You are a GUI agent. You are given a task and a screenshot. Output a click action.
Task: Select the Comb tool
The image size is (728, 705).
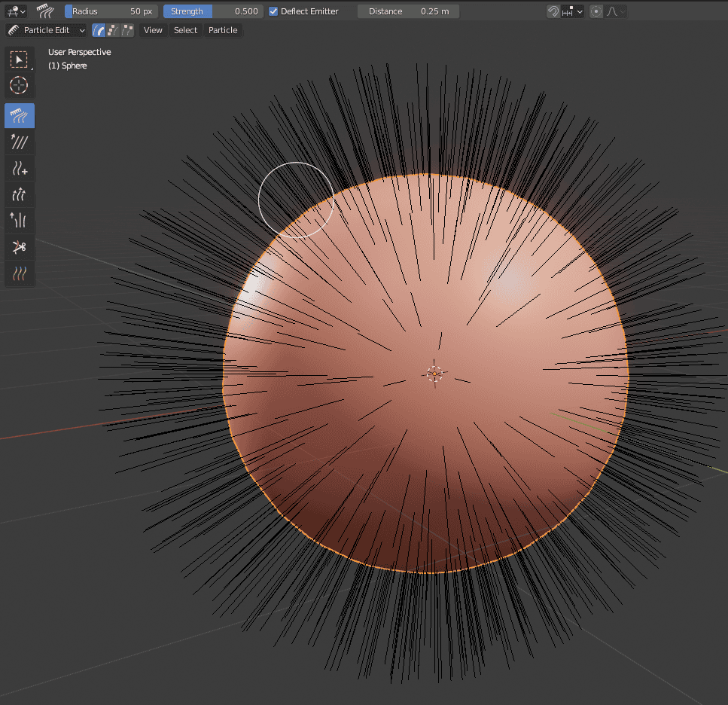[20, 115]
